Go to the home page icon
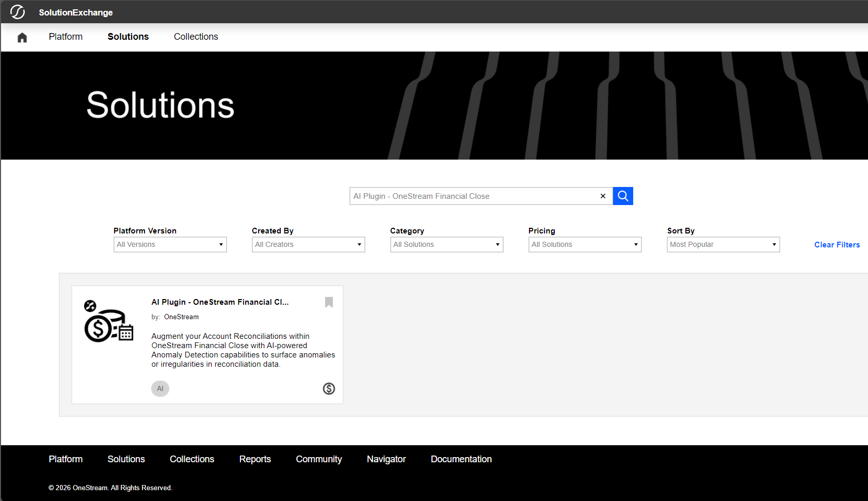Image resolution: width=868 pixels, height=501 pixels. (22, 37)
